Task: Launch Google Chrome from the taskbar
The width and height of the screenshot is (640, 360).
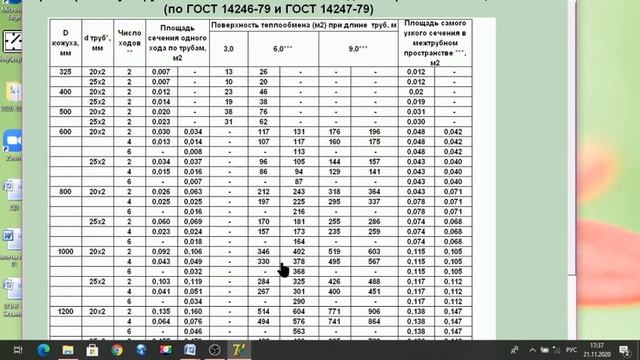Action: point(117,350)
